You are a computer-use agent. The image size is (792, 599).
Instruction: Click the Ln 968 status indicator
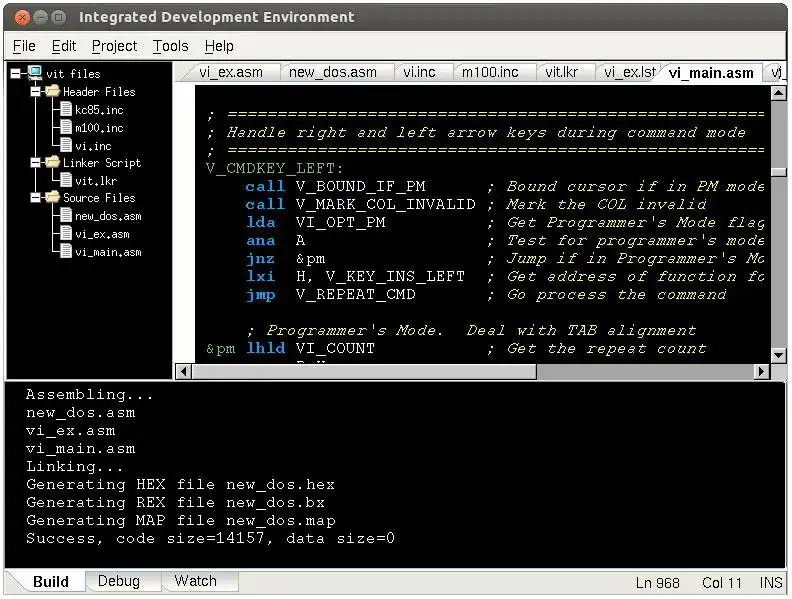coord(657,583)
